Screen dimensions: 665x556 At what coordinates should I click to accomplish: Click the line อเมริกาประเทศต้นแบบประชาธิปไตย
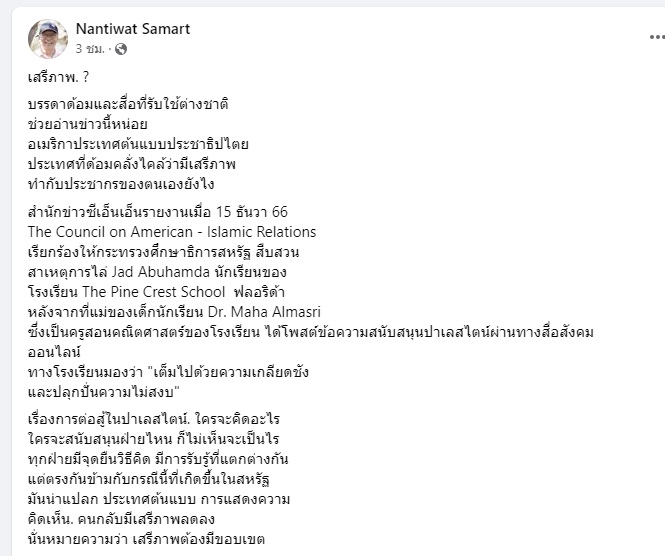click(x=138, y=144)
